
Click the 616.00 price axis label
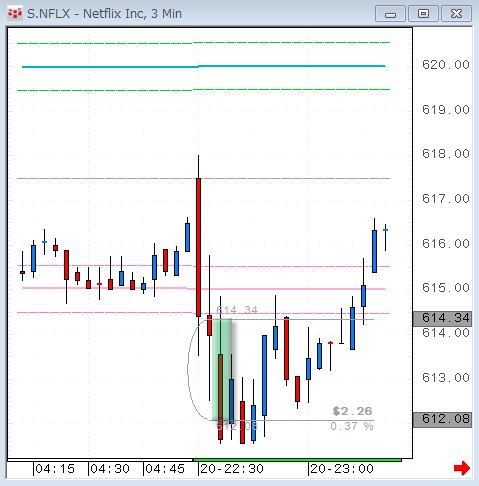446,244
